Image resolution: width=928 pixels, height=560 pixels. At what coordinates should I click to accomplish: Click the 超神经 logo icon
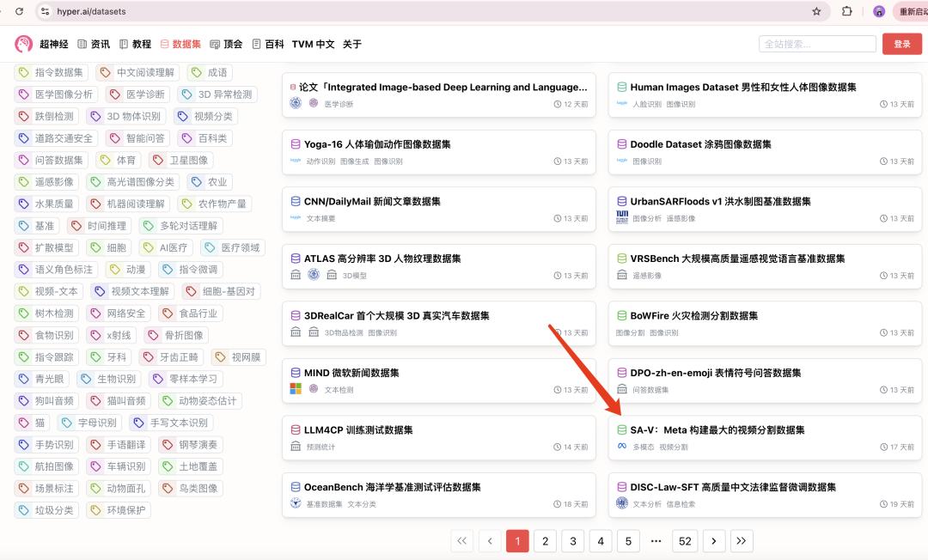pyautogui.click(x=24, y=44)
